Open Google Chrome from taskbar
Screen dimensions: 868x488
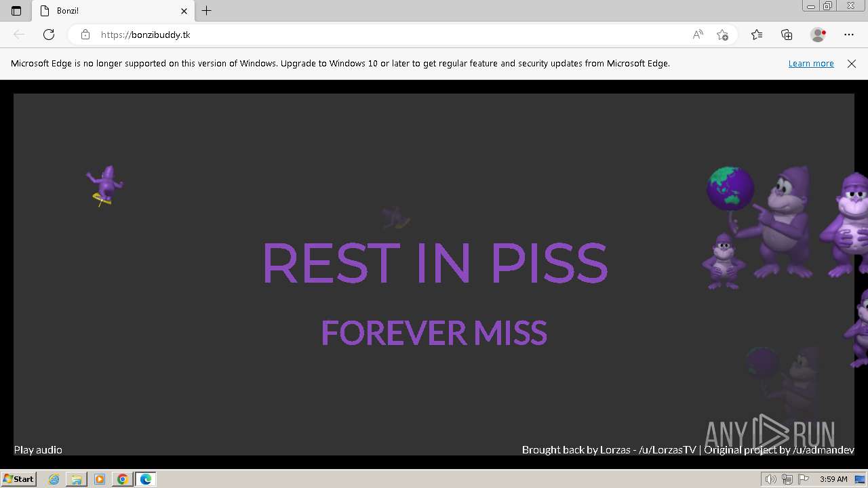(x=123, y=479)
